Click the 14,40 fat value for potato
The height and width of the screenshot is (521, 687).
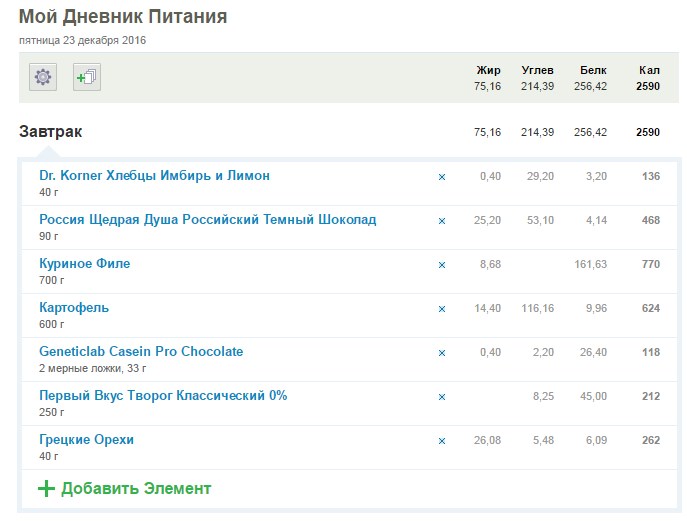click(x=487, y=308)
